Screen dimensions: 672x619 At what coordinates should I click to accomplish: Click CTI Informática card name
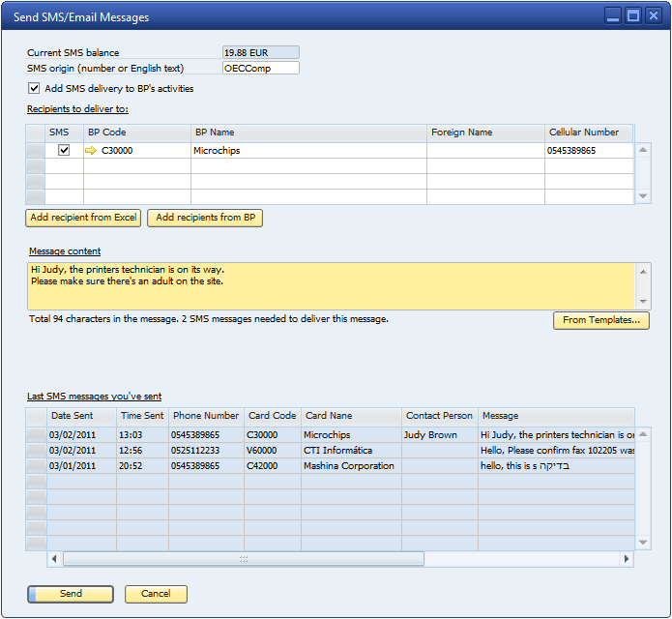tap(351, 451)
